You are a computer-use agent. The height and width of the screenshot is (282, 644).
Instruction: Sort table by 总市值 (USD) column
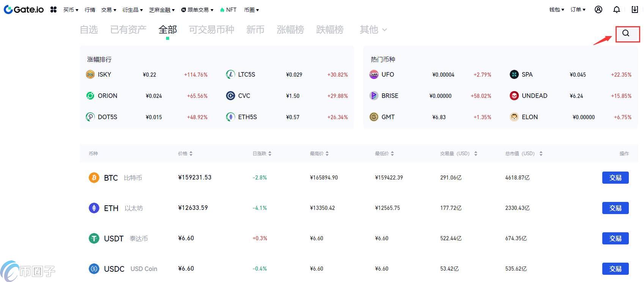(x=524, y=154)
